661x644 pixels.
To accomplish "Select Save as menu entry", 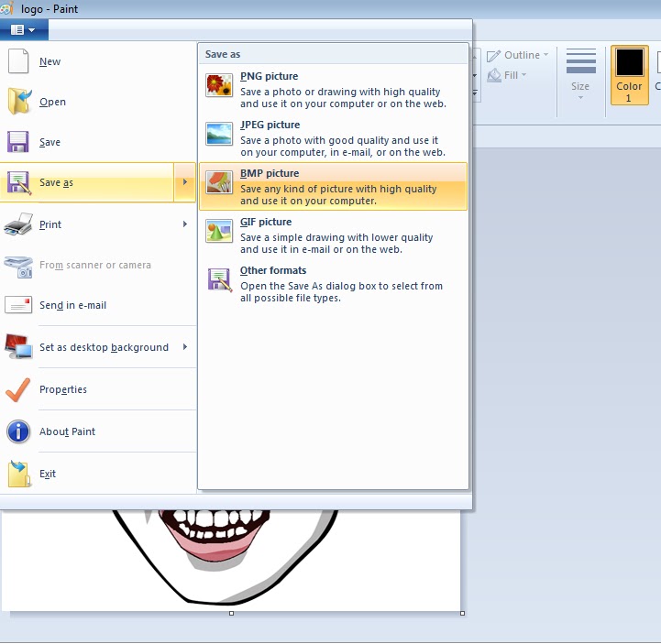I will (87, 182).
